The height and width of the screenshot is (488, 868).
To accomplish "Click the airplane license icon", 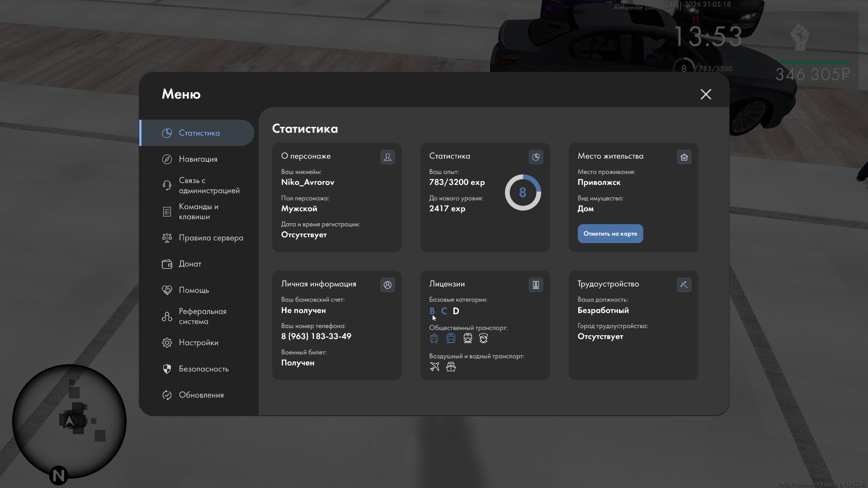I will pos(434,366).
